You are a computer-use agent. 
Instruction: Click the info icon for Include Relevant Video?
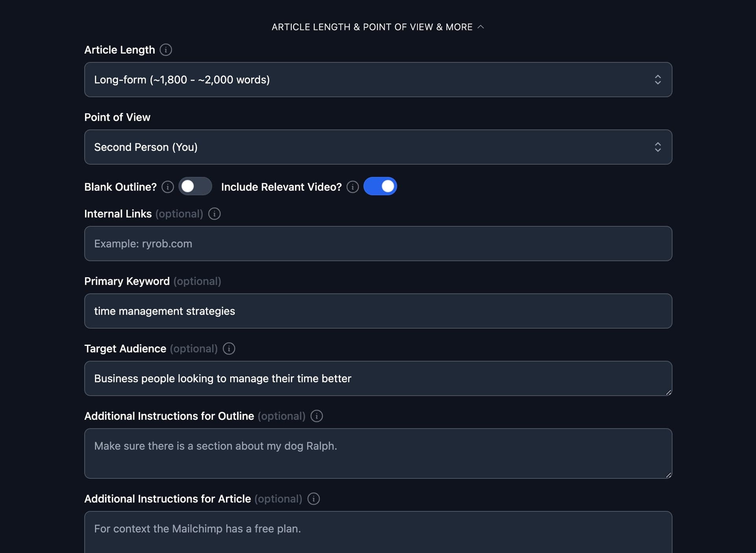click(x=352, y=187)
